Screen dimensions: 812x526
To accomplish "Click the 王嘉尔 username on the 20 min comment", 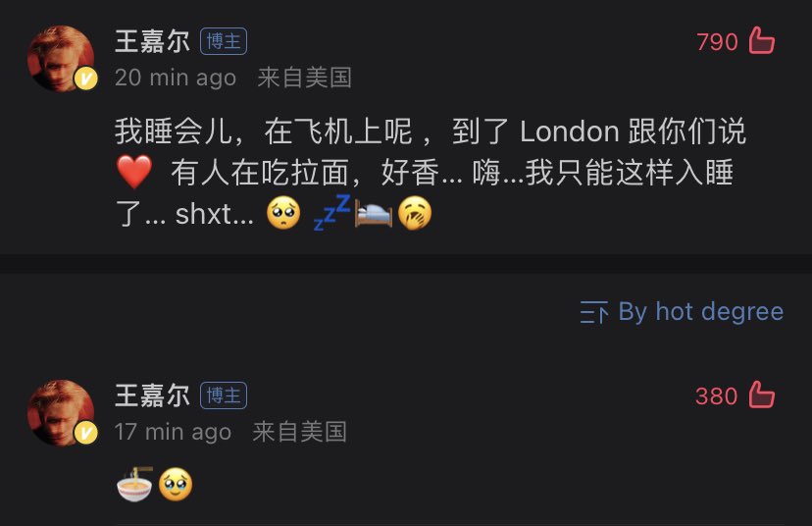I will (x=152, y=41).
